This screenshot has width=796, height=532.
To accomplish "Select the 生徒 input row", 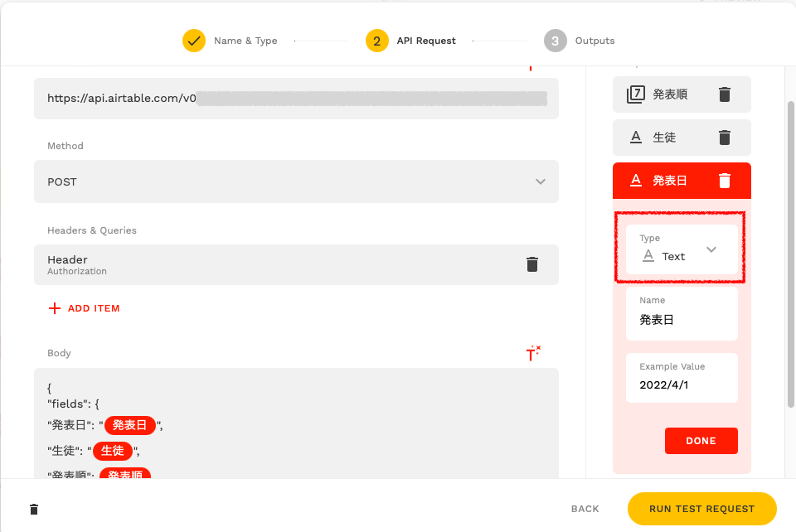I will click(x=682, y=138).
